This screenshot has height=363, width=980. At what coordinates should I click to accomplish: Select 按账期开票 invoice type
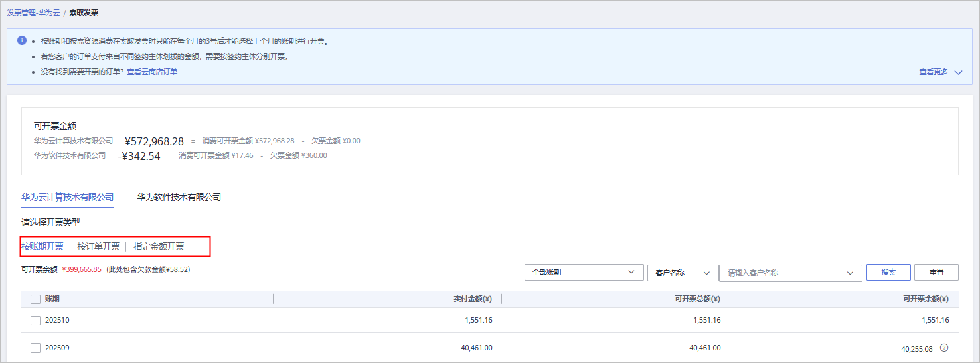pos(42,246)
